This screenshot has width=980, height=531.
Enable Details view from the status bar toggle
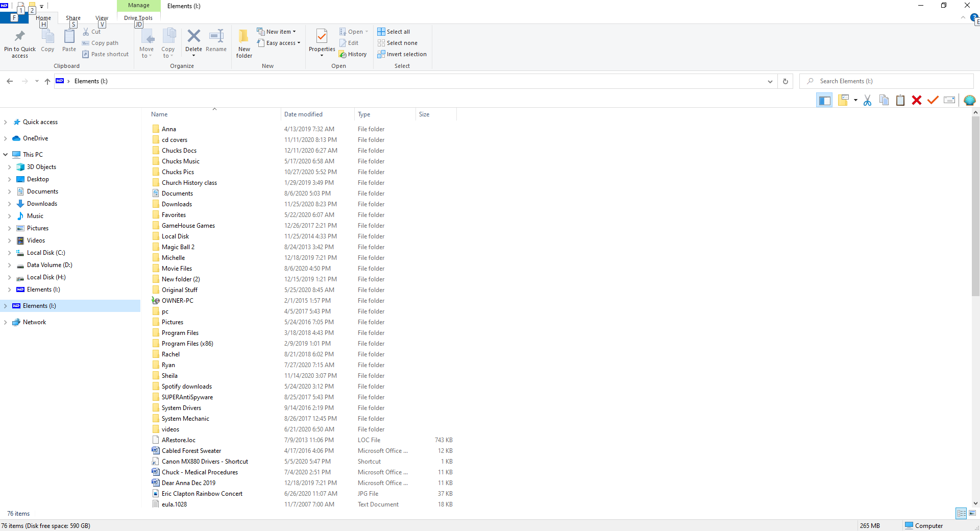[x=962, y=514]
